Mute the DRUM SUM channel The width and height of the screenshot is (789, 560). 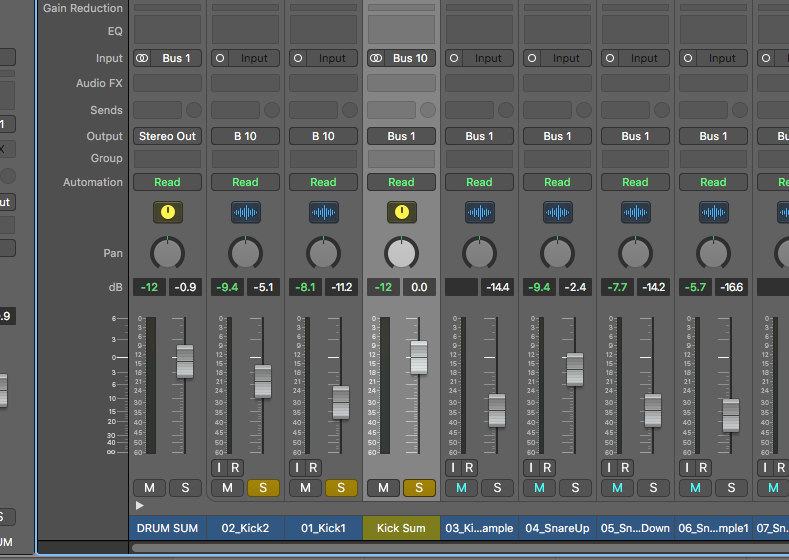coord(149,488)
